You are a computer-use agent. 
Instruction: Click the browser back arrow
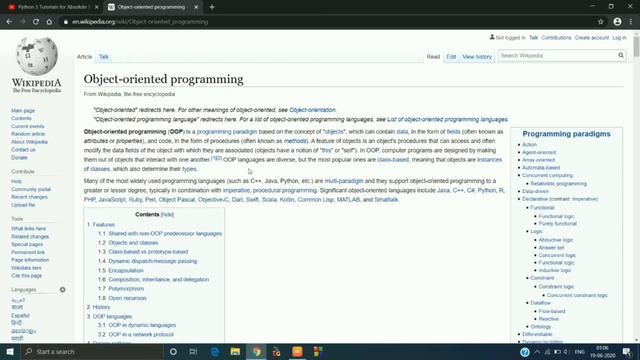(x=9, y=22)
